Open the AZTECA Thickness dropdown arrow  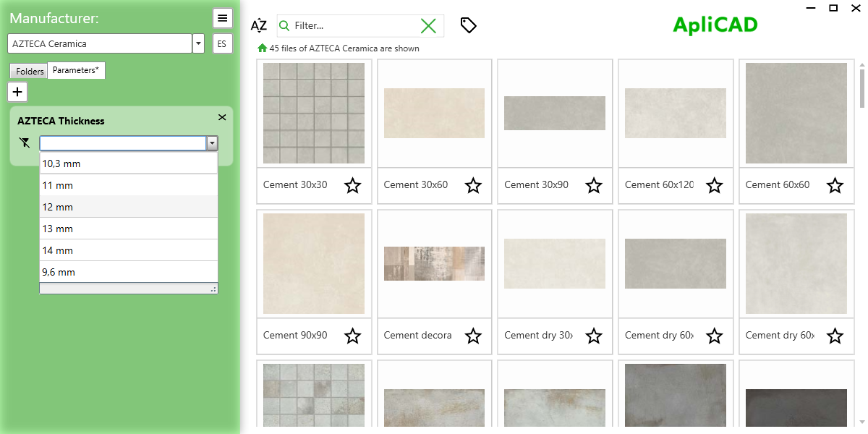pos(211,142)
